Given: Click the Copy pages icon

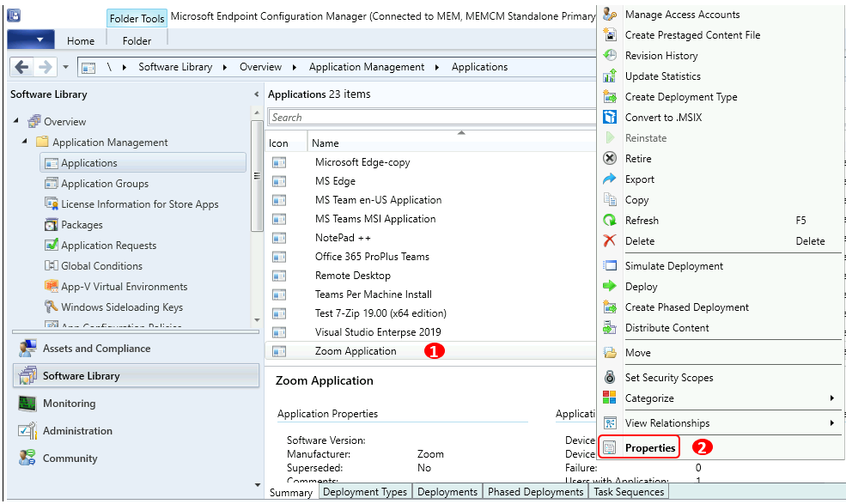Looking at the screenshot, I should [610, 199].
